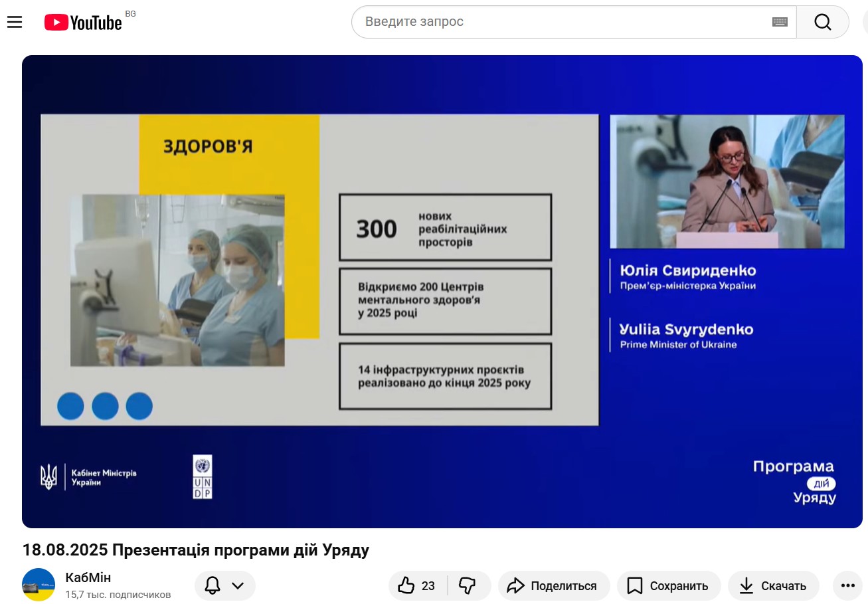Viewport: 868px width, 604px height.
Task: Click the notification bell icon
Action: pyautogui.click(x=213, y=585)
